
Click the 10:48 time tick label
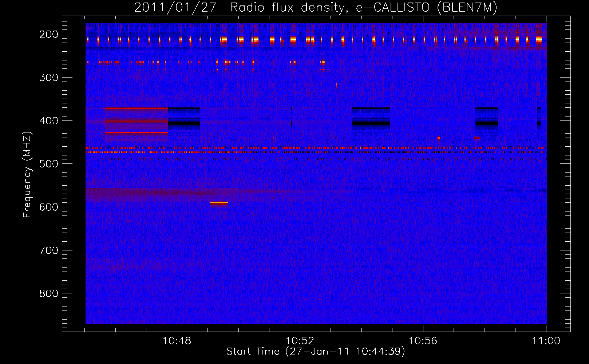177,341
